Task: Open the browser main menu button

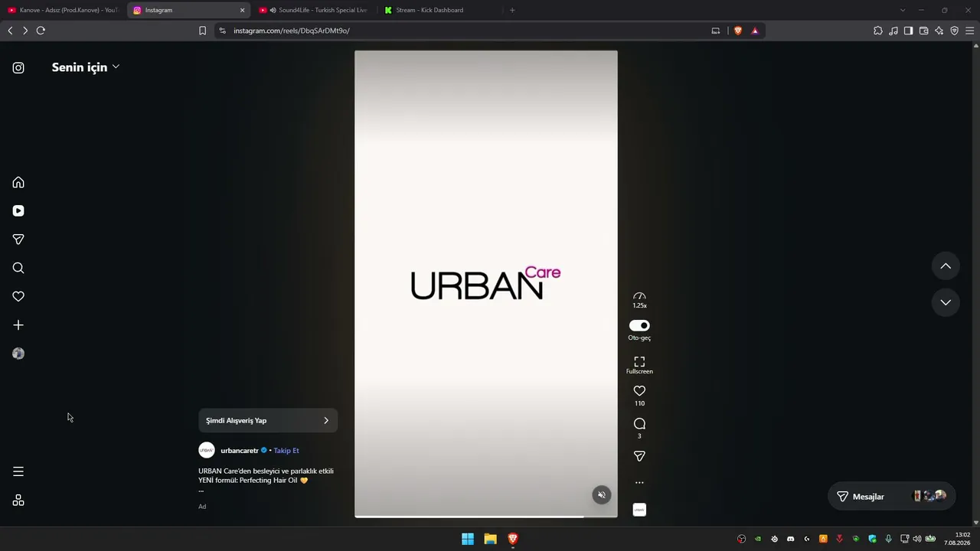Action: pos(970,31)
